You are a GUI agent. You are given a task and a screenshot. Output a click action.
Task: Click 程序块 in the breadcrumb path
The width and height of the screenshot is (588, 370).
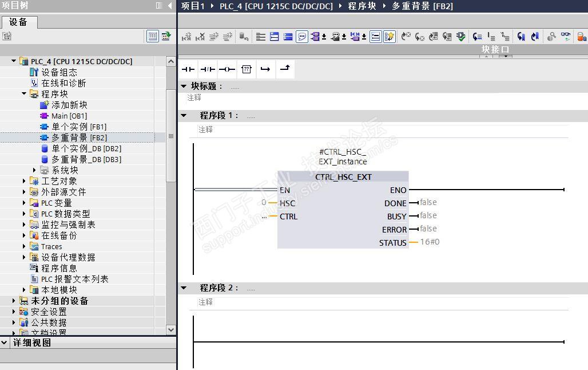[362, 6]
